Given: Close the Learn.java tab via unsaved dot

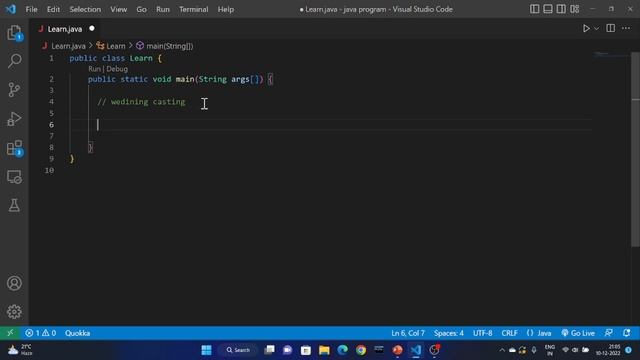Looking at the screenshot, I should tap(92, 29).
